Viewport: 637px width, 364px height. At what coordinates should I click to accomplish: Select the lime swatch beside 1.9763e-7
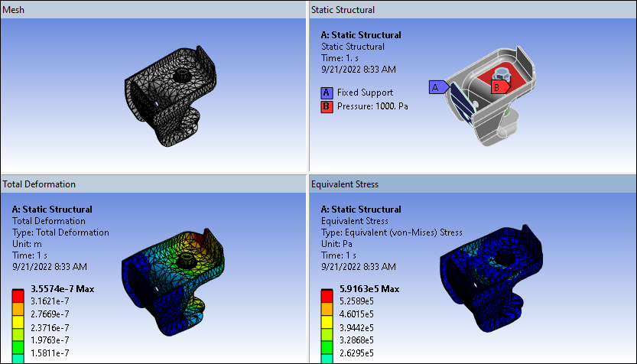[18, 335]
